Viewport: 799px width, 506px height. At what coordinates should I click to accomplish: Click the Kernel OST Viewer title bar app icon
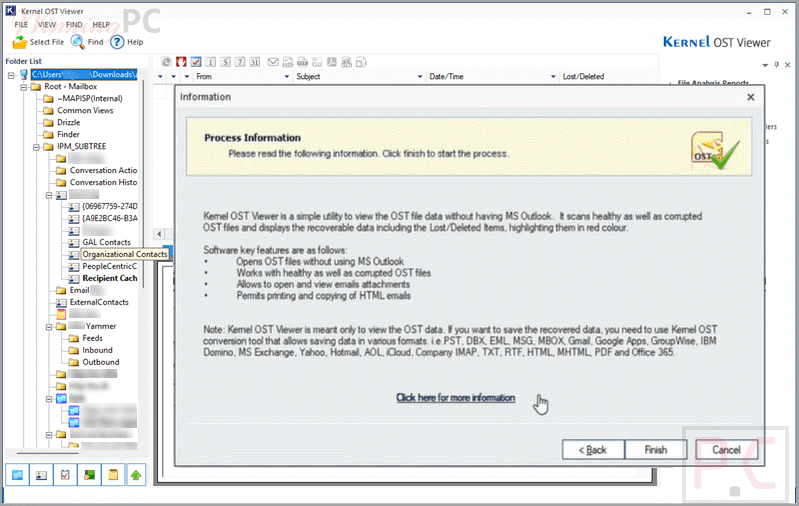(x=10, y=10)
